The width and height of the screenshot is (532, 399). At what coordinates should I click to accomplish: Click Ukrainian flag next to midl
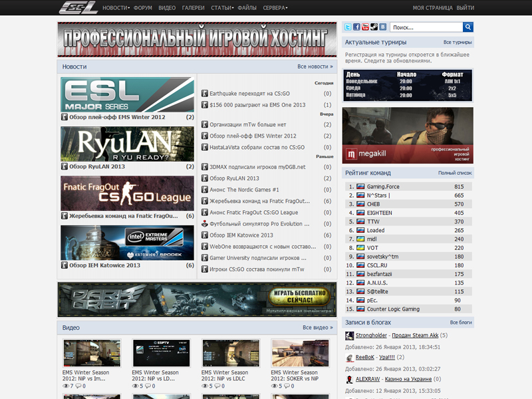(x=360, y=239)
